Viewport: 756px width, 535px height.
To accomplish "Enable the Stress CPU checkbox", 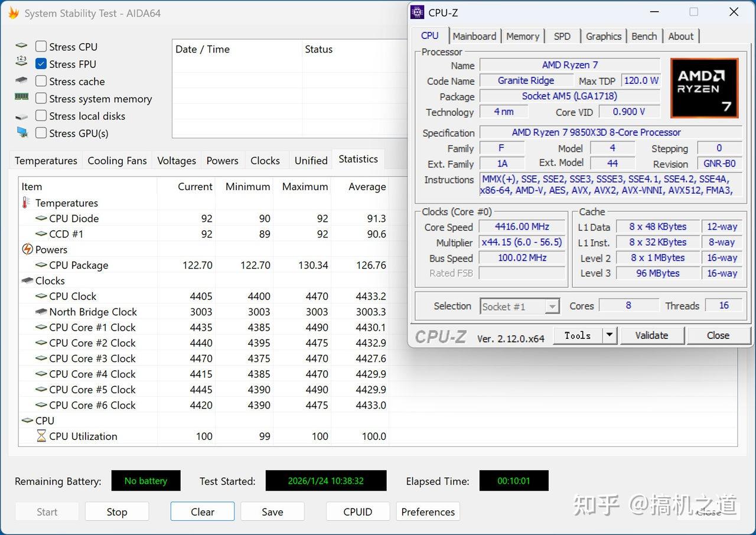I will pyautogui.click(x=41, y=46).
